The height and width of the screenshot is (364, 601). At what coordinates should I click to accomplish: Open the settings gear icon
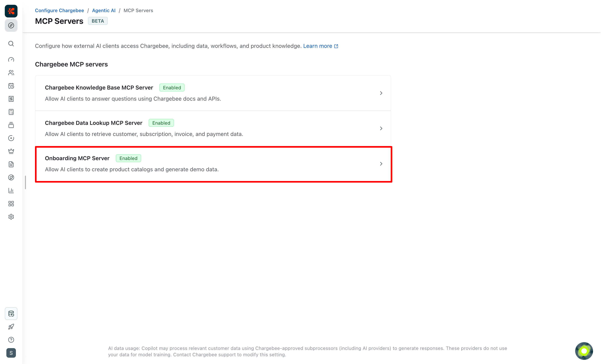(11, 217)
